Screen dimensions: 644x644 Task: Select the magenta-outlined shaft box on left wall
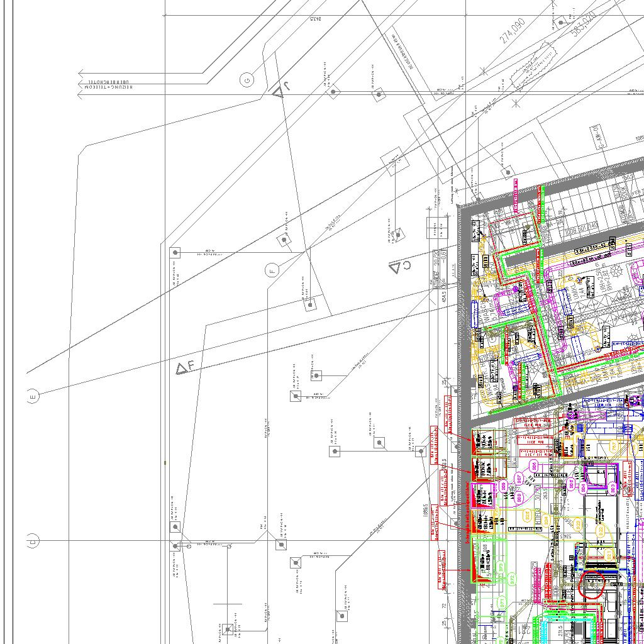483,497
